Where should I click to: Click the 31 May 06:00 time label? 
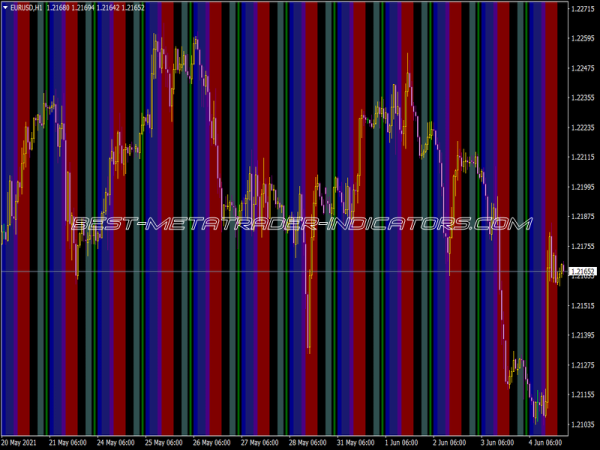(358, 441)
